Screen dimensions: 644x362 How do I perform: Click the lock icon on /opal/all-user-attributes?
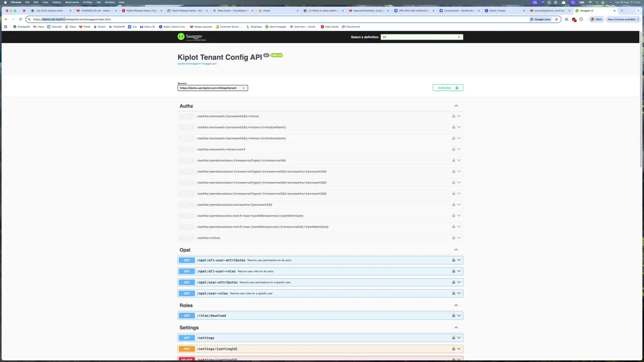pyautogui.click(x=453, y=260)
